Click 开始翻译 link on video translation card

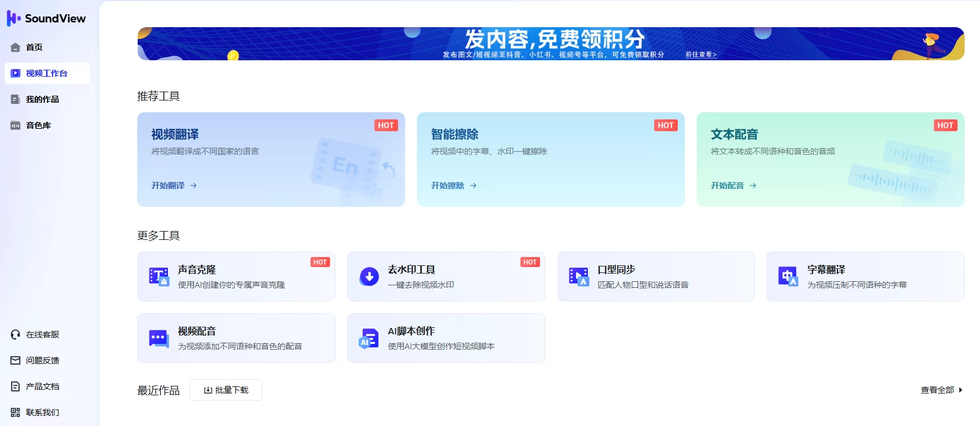coord(174,186)
